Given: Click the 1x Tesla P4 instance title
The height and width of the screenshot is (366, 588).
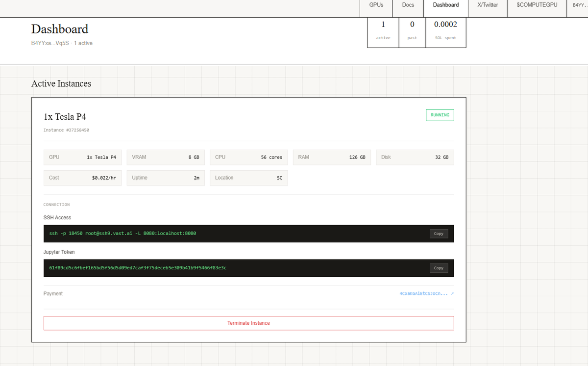Looking at the screenshot, I should (x=65, y=117).
